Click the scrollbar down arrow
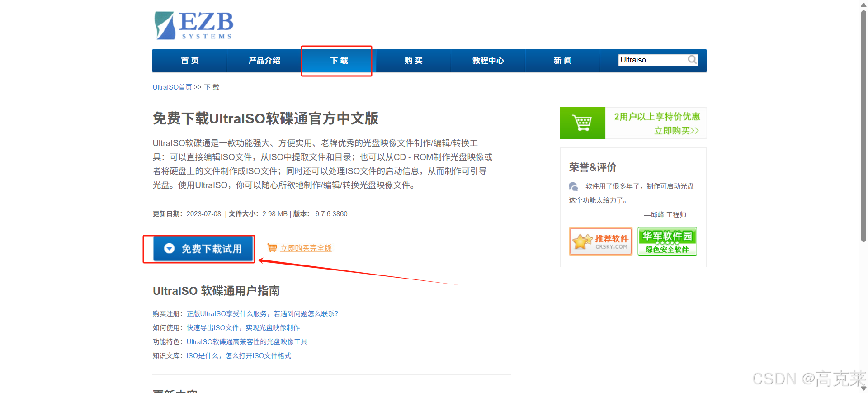 pyautogui.click(x=863, y=388)
